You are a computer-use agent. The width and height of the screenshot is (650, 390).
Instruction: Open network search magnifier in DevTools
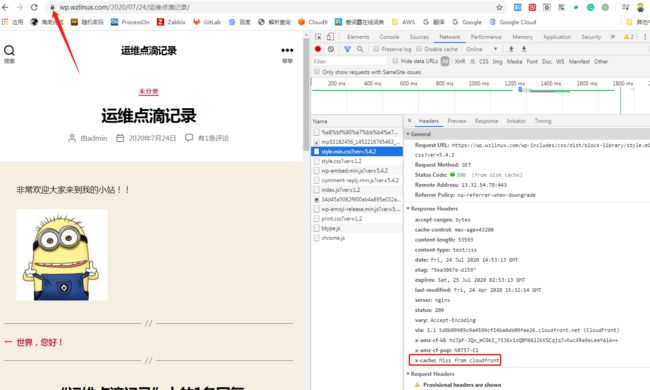coord(360,49)
